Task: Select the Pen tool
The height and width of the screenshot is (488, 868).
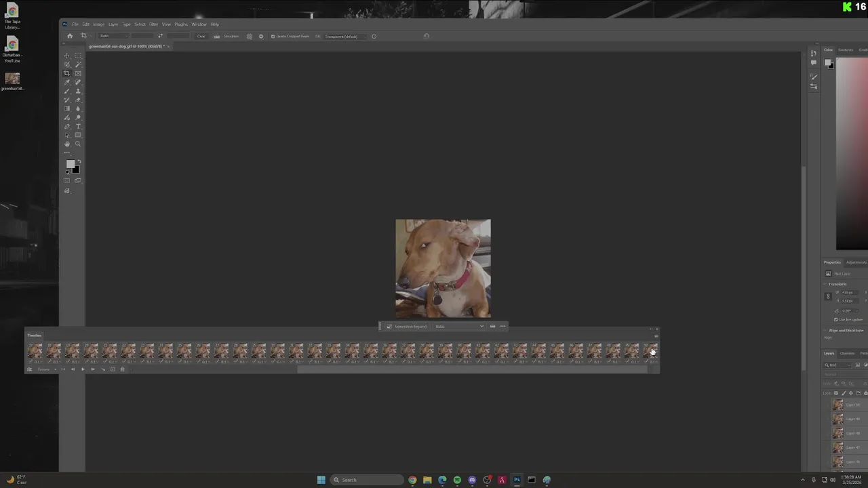Action: point(67,126)
